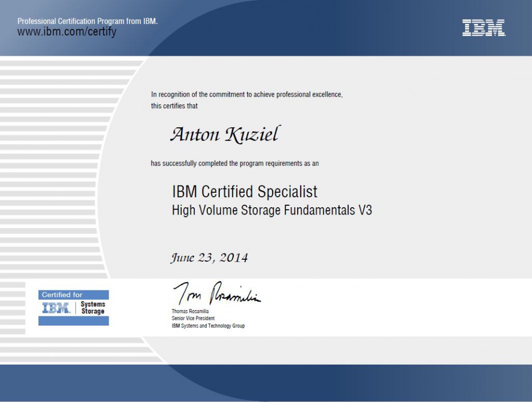The height and width of the screenshot is (402, 532).
Task: Click the printed name 'Thomas Rosamilia'
Action: (190, 311)
